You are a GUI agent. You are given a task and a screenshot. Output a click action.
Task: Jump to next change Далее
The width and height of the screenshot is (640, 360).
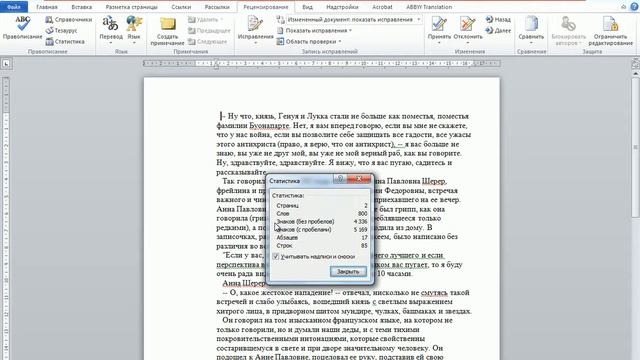click(498, 31)
